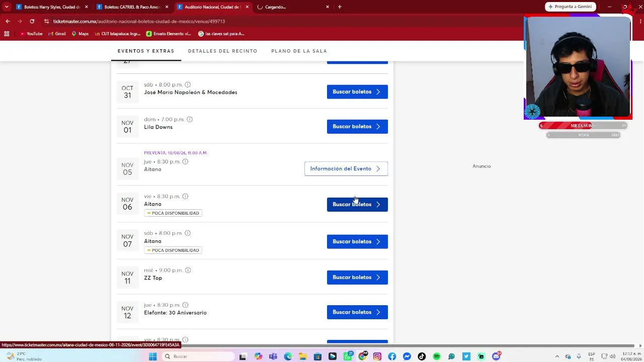Click 'Poca Disponibilidad' badge on Nov 07

(x=173, y=250)
